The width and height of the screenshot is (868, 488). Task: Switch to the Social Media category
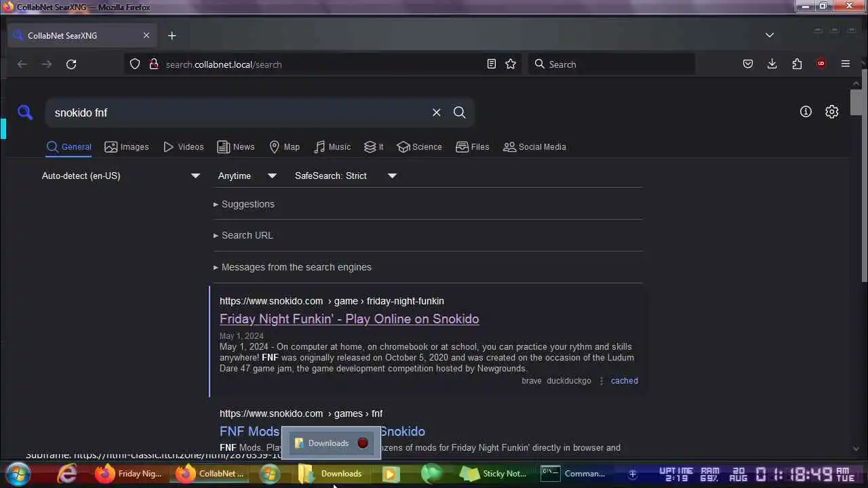[534, 147]
